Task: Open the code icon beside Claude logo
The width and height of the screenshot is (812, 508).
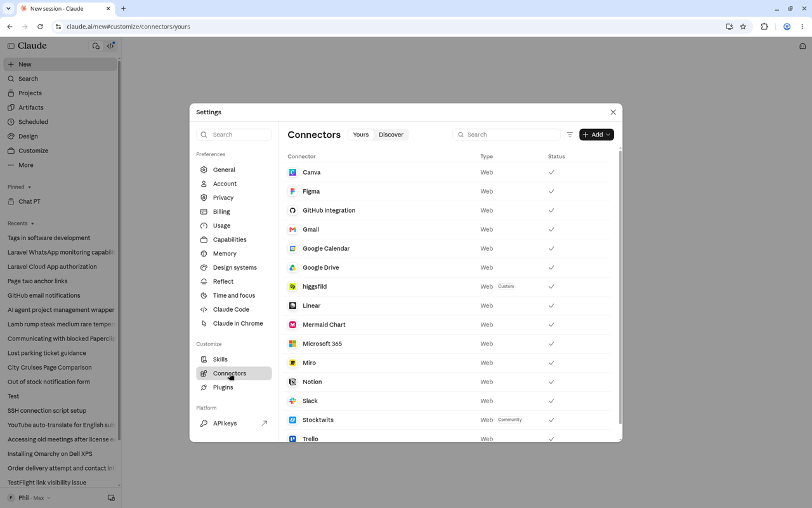Action: pyautogui.click(x=111, y=46)
